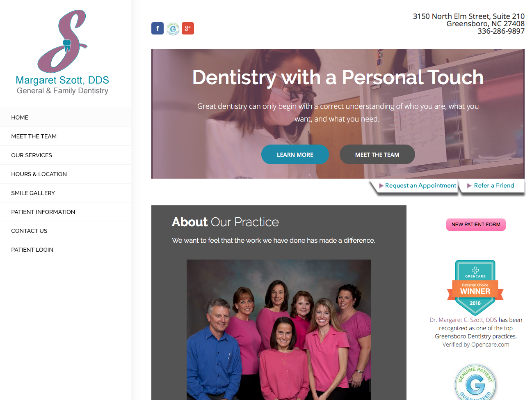532x400 pixels.
Task: Click the pink New Patient Form button
Action: 476,225
